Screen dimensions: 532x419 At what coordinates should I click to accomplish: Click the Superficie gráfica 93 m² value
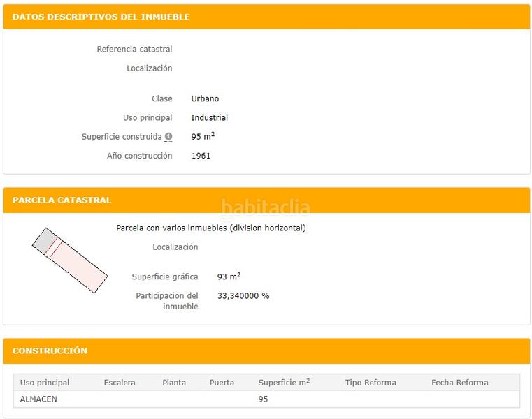pos(229,277)
